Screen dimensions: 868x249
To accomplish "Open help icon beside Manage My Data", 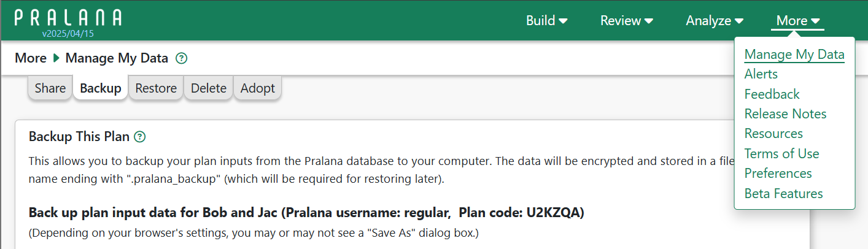I will (181, 58).
